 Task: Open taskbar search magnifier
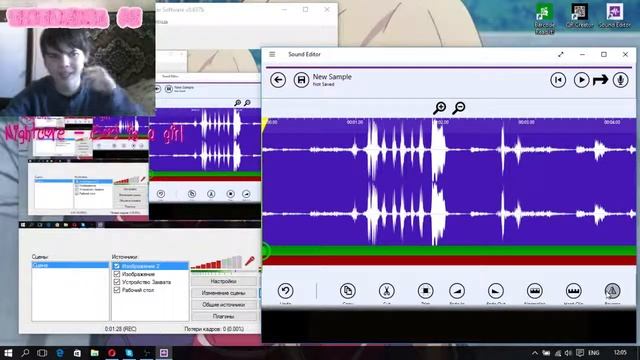pyautogui.click(x=25, y=353)
